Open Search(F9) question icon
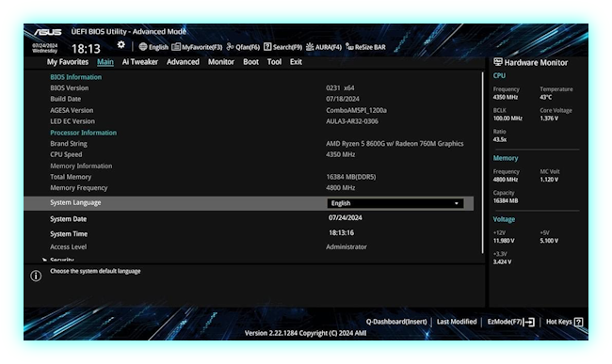612x364 pixels. point(267,47)
